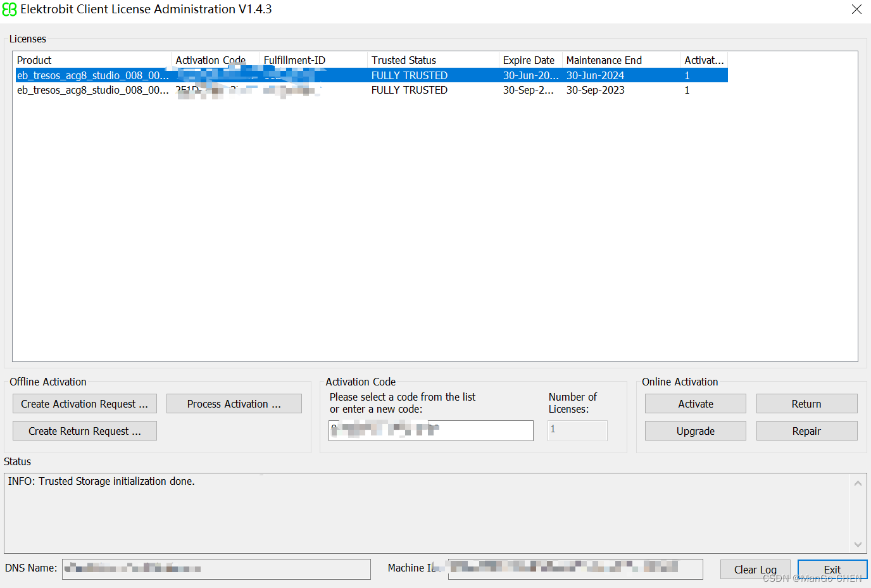Click Create Activation Request button

(85, 404)
